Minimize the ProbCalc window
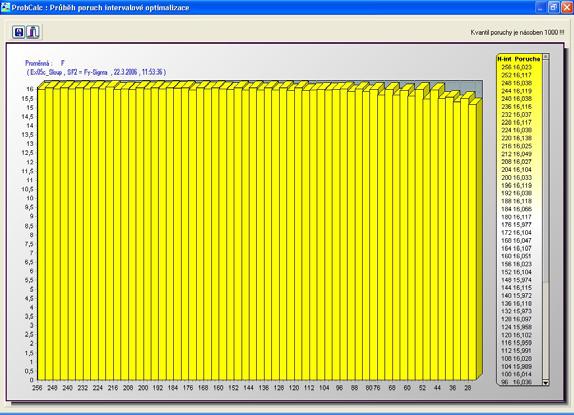This screenshot has height=415, width=574. click(x=541, y=7)
